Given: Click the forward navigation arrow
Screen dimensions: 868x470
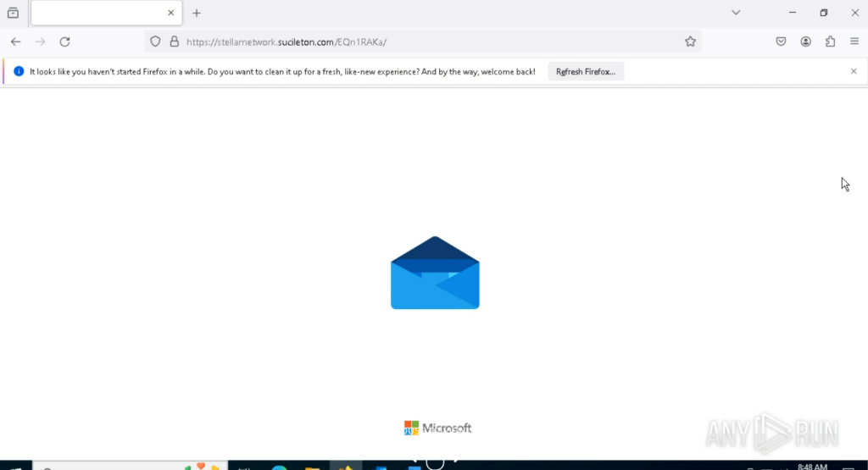Looking at the screenshot, I should [40, 41].
